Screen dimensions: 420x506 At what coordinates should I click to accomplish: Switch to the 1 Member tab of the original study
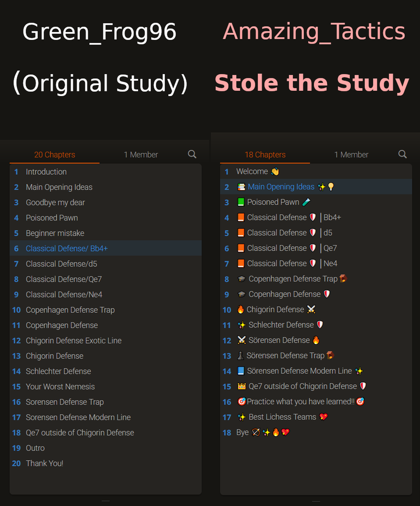coord(141,154)
